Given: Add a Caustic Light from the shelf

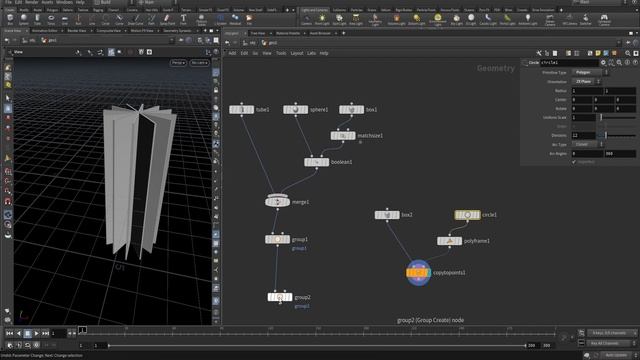Looking at the screenshot, I should tap(488, 19).
